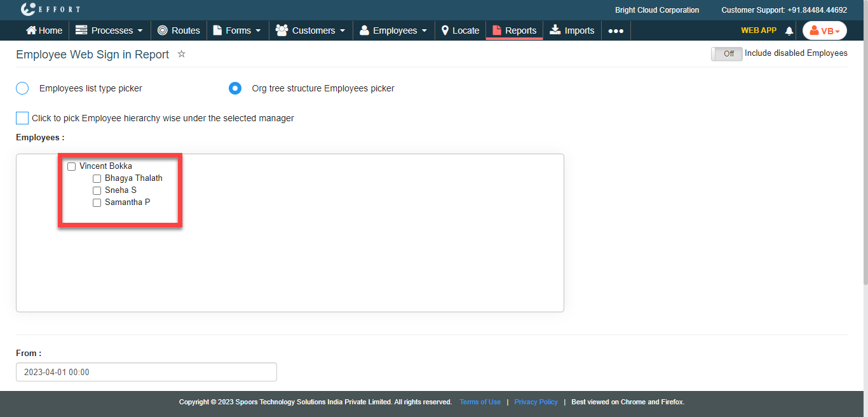Enable pick Employee hierarchy wise checkbox

click(22, 118)
